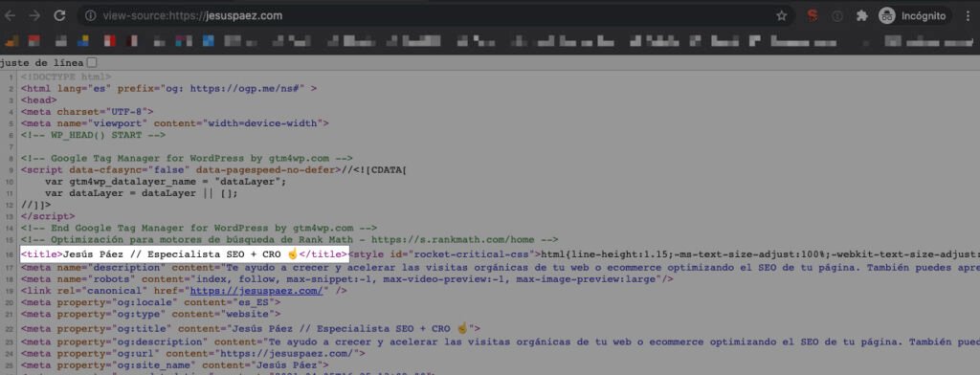Bookmark this page with the star icon

coord(781,15)
